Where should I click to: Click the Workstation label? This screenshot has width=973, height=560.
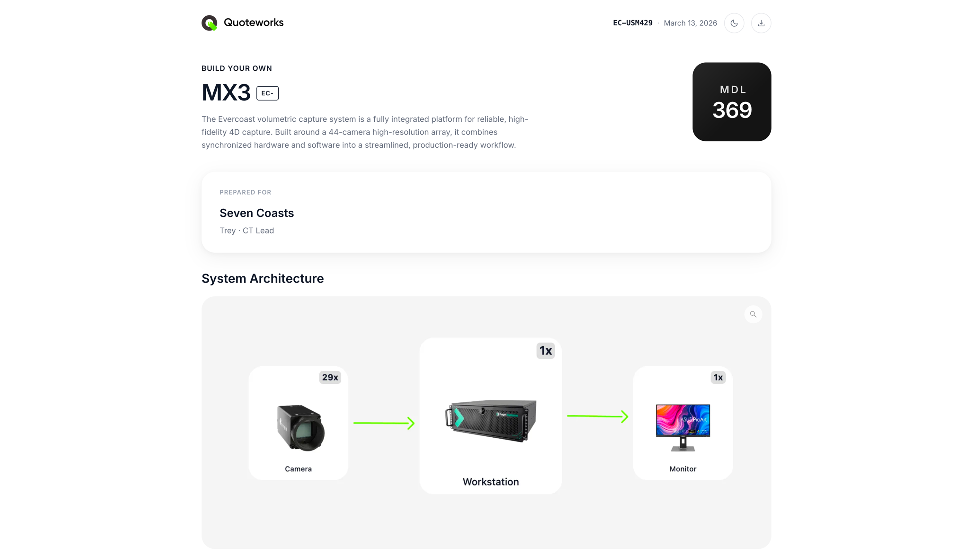pyautogui.click(x=491, y=482)
